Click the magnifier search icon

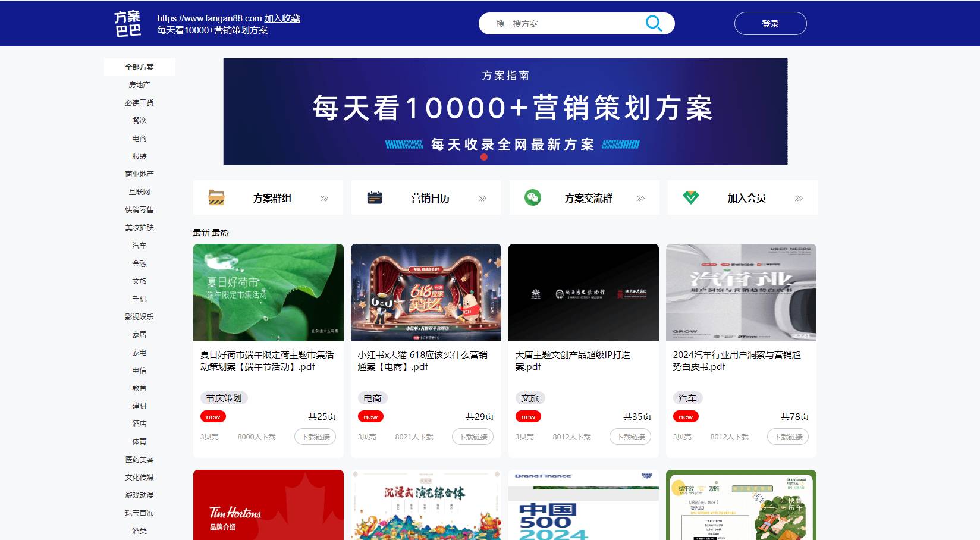click(654, 23)
